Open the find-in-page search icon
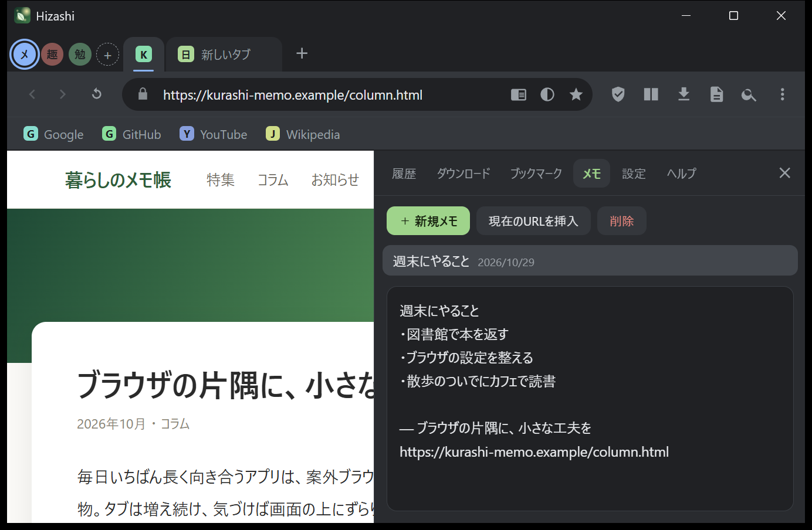The image size is (812, 530). coord(749,94)
